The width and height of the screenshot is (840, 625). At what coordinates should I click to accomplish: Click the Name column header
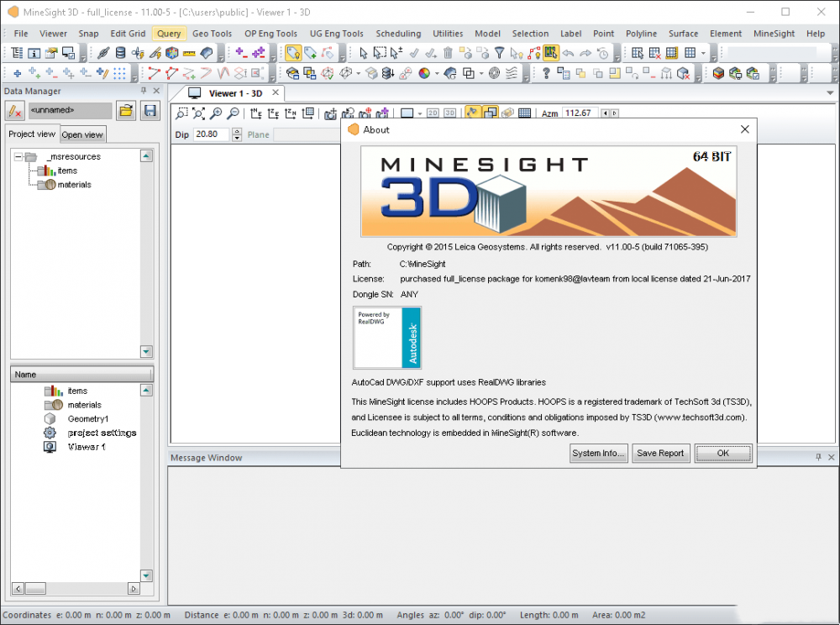tap(81, 375)
